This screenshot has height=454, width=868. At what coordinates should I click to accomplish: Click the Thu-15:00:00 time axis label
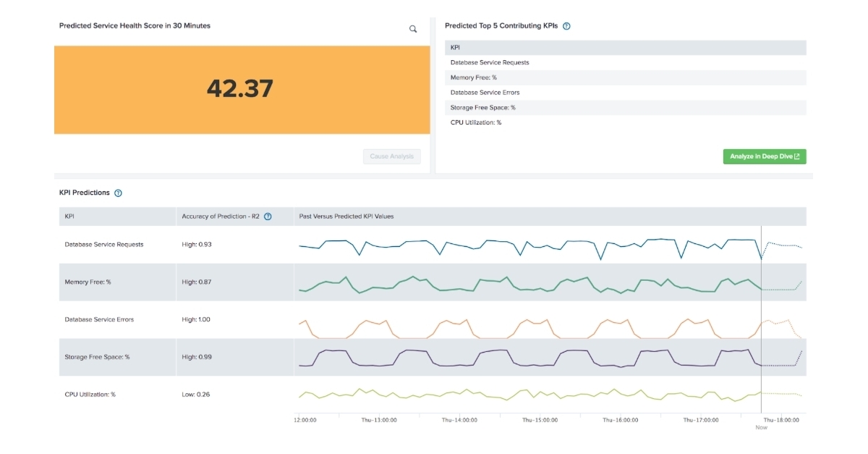pyautogui.click(x=539, y=419)
